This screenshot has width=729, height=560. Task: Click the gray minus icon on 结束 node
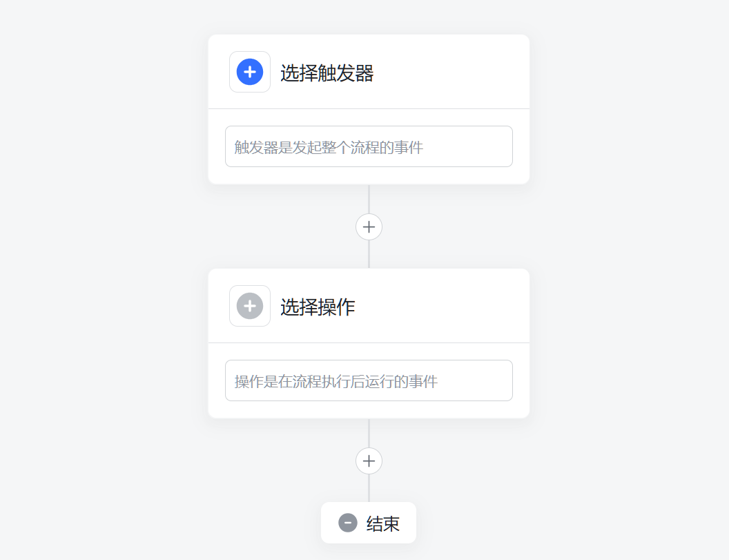tap(348, 523)
